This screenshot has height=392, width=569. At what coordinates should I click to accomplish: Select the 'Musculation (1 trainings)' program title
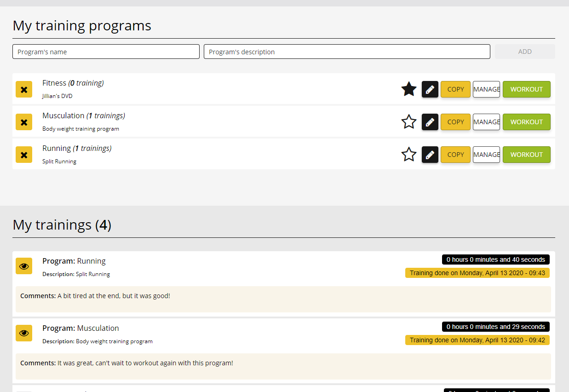[x=84, y=115]
